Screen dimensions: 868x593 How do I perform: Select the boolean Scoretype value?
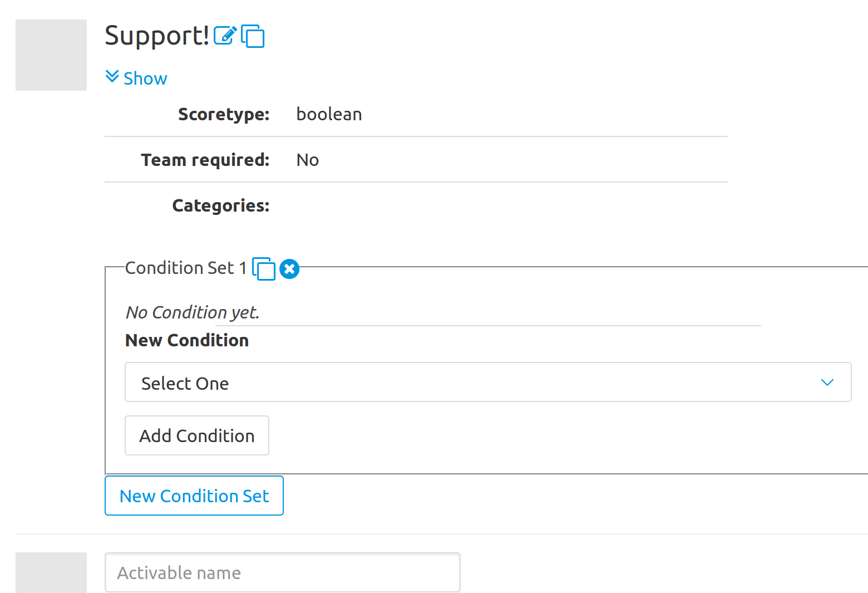(x=329, y=114)
